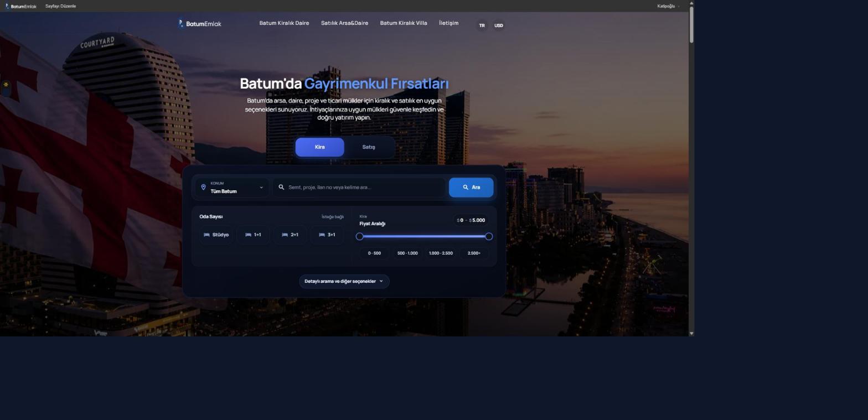Click the Fiyat Aralığı label

[373, 224]
